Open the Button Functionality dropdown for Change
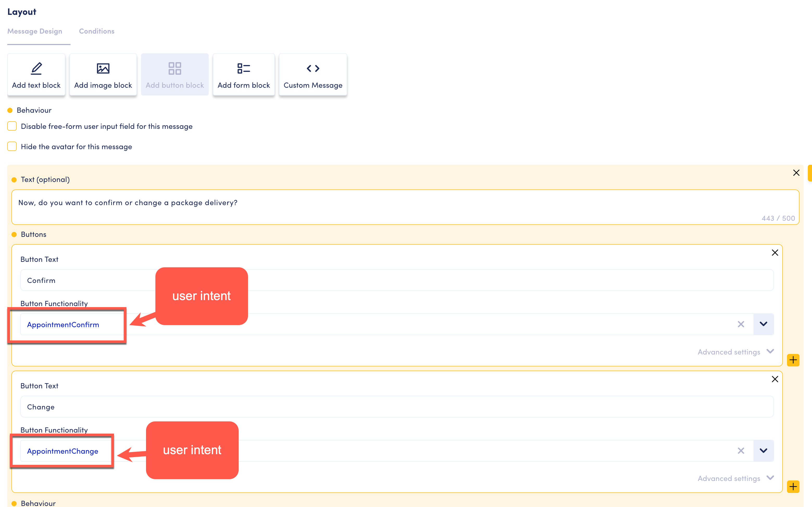Viewport: 812px width, 507px height. tap(763, 451)
